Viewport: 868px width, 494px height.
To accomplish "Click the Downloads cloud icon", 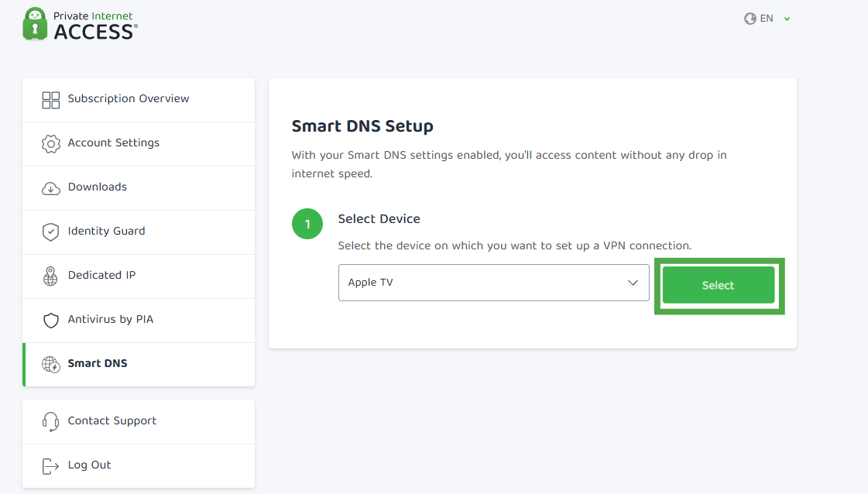I will click(x=51, y=188).
